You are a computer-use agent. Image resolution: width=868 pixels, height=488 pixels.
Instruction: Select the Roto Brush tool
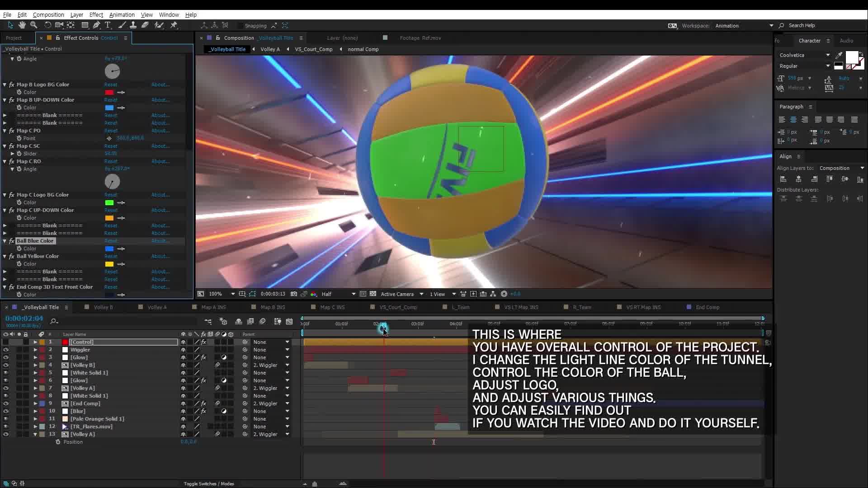tap(159, 25)
